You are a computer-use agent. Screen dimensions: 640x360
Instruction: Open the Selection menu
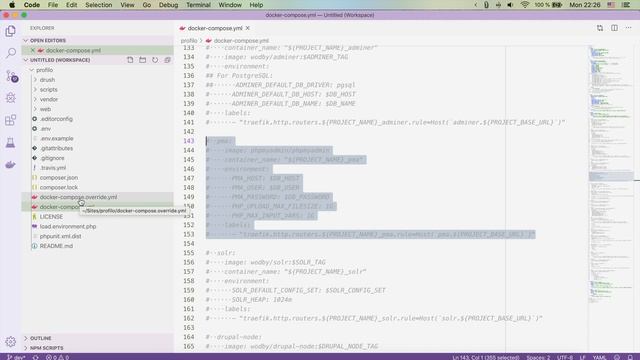tap(98, 5)
